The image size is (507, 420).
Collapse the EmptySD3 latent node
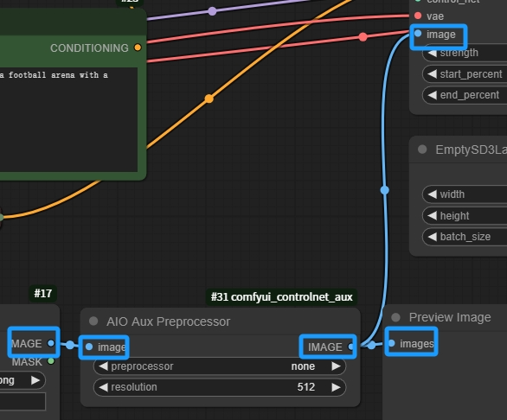(x=422, y=150)
